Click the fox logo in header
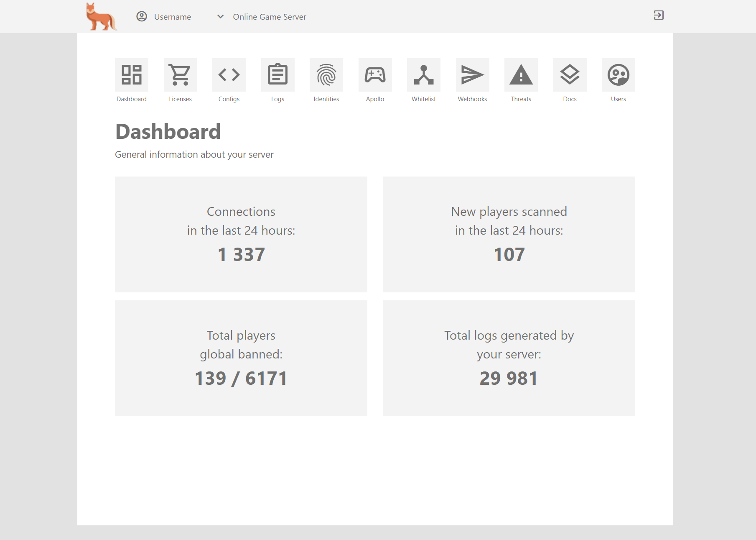Screen dimensions: 756x540 tap(101, 17)
